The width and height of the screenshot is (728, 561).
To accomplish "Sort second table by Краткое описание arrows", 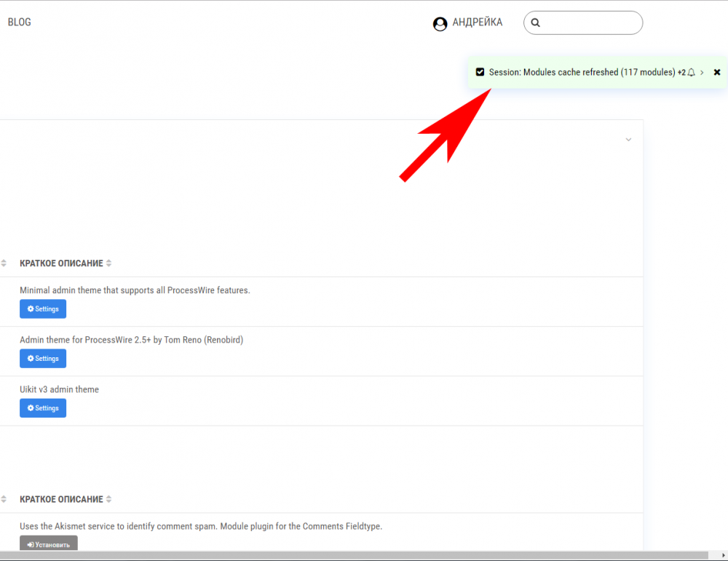I will (x=109, y=499).
